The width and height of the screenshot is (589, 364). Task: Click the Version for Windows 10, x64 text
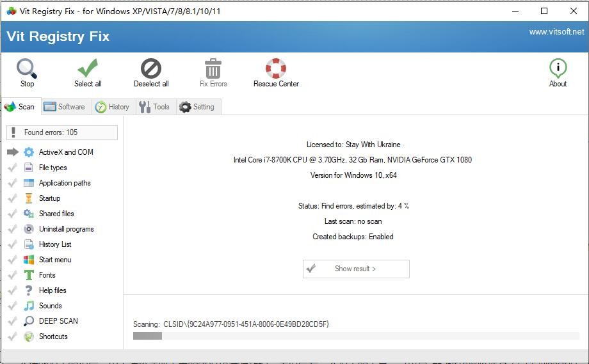pyautogui.click(x=353, y=175)
